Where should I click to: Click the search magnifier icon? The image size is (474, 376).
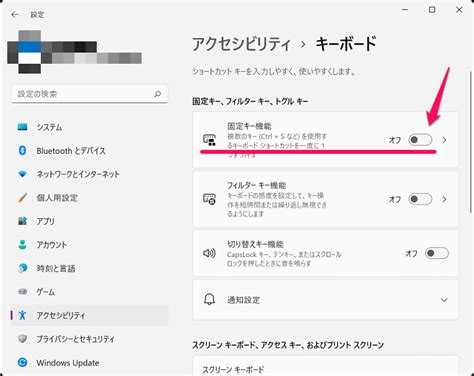(x=157, y=94)
